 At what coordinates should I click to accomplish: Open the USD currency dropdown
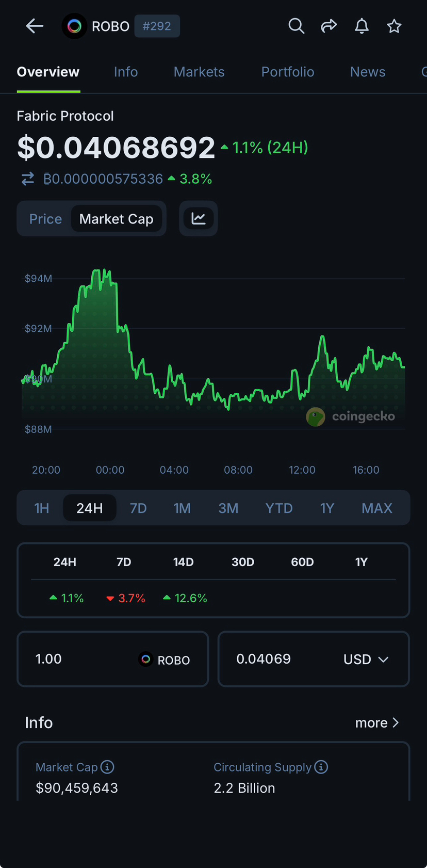(x=366, y=660)
